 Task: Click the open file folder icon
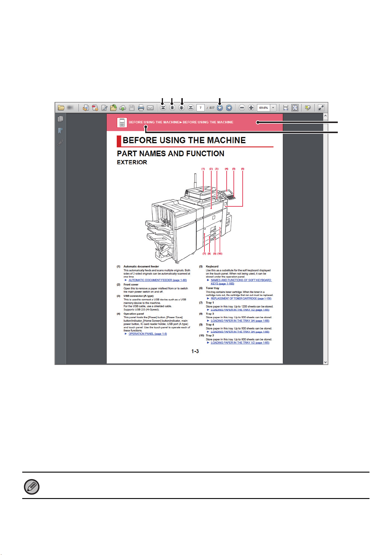point(61,108)
